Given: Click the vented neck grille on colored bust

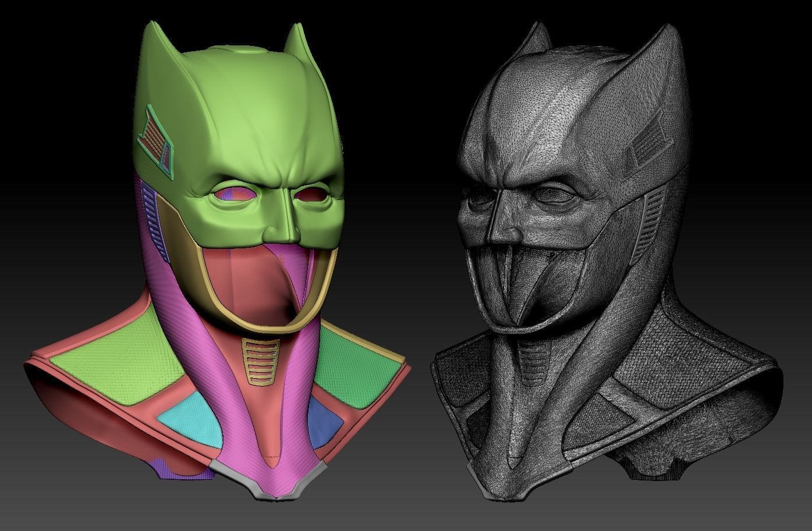Looking at the screenshot, I should tap(260, 363).
